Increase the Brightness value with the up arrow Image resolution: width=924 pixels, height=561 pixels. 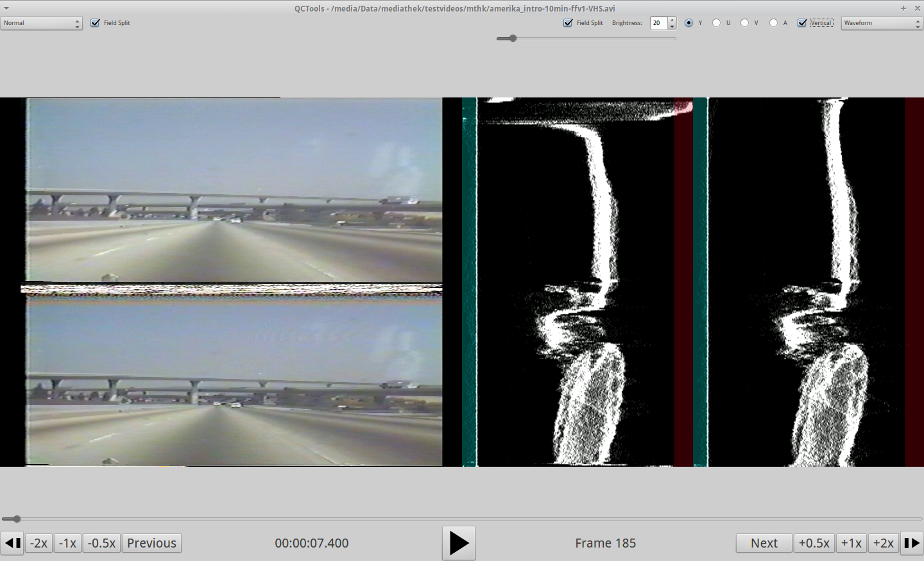672,20
